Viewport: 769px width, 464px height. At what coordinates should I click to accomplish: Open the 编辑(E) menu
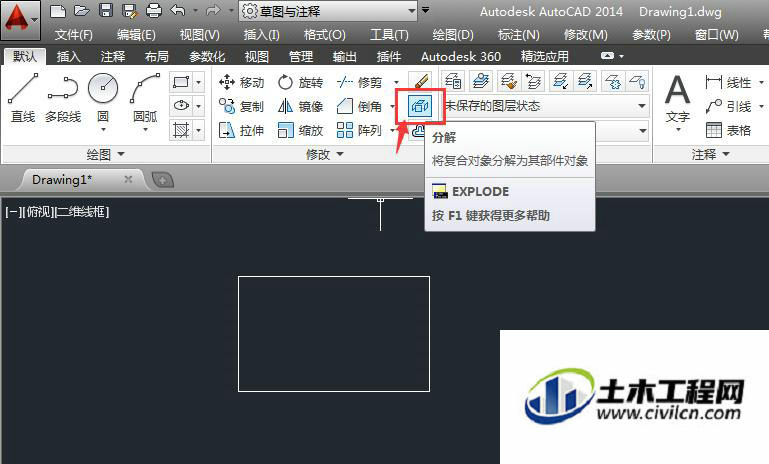point(136,34)
